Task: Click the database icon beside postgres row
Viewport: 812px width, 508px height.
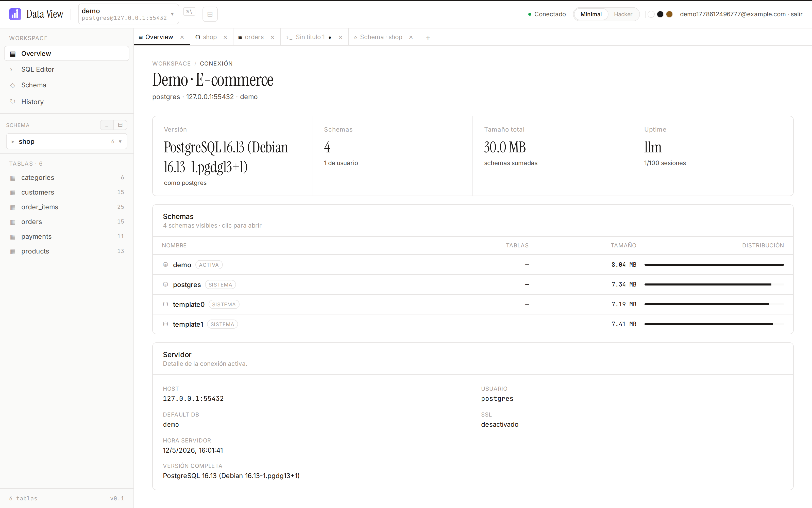Action: 165,284
